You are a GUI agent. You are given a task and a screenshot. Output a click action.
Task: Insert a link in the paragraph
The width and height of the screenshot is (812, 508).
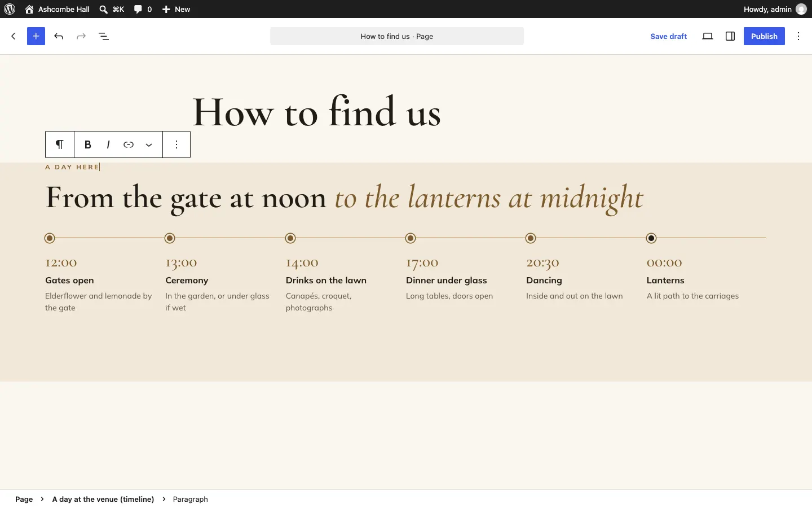click(129, 144)
